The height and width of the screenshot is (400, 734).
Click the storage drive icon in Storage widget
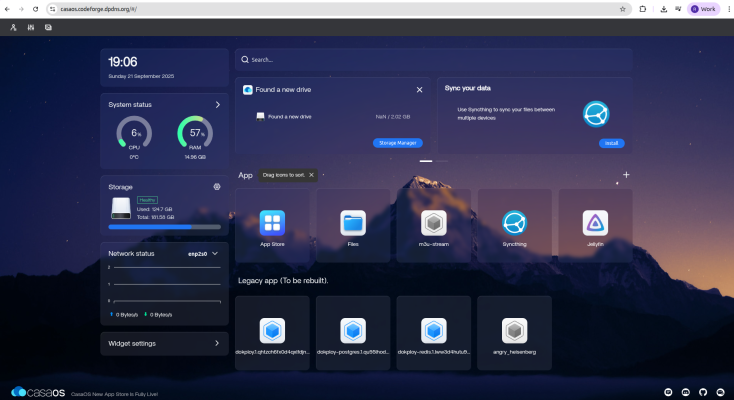pyautogui.click(x=121, y=208)
